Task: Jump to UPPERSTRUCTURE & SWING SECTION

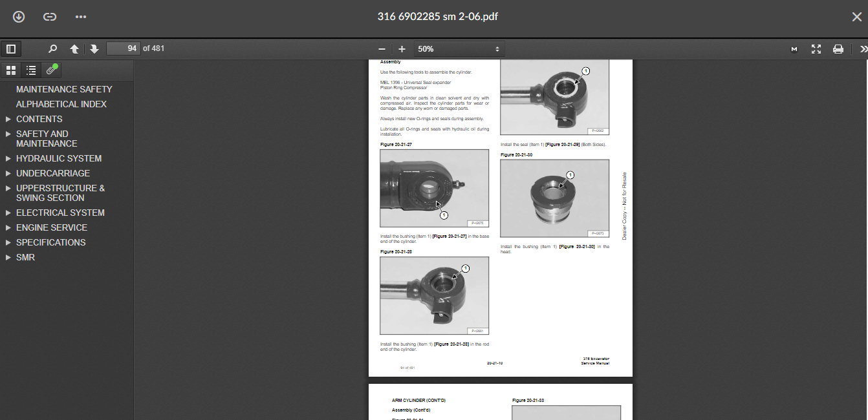Action: point(60,193)
